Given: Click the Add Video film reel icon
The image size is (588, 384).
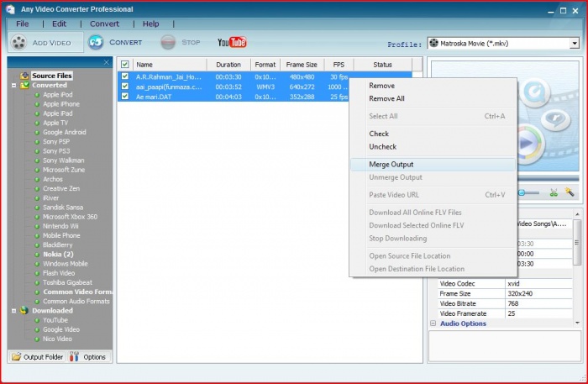Looking at the screenshot, I should 18,42.
